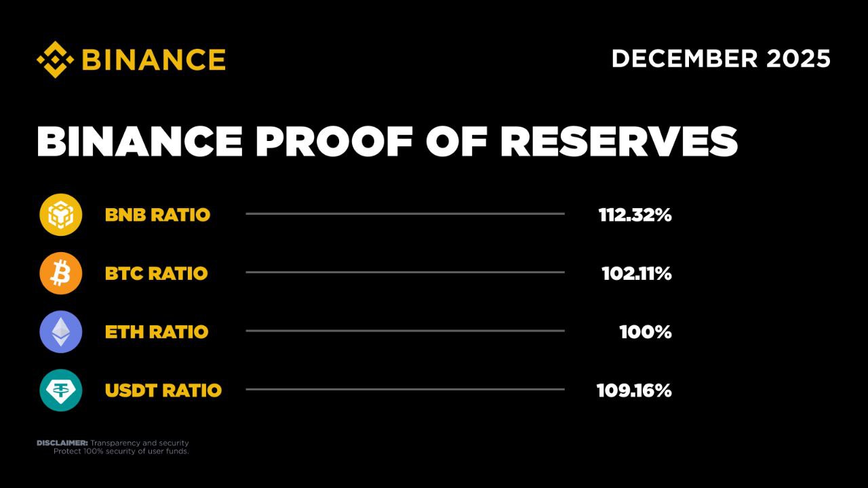The width and height of the screenshot is (868, 488).
Task: Click the yellow BNB coin icon
Action: 60,215
